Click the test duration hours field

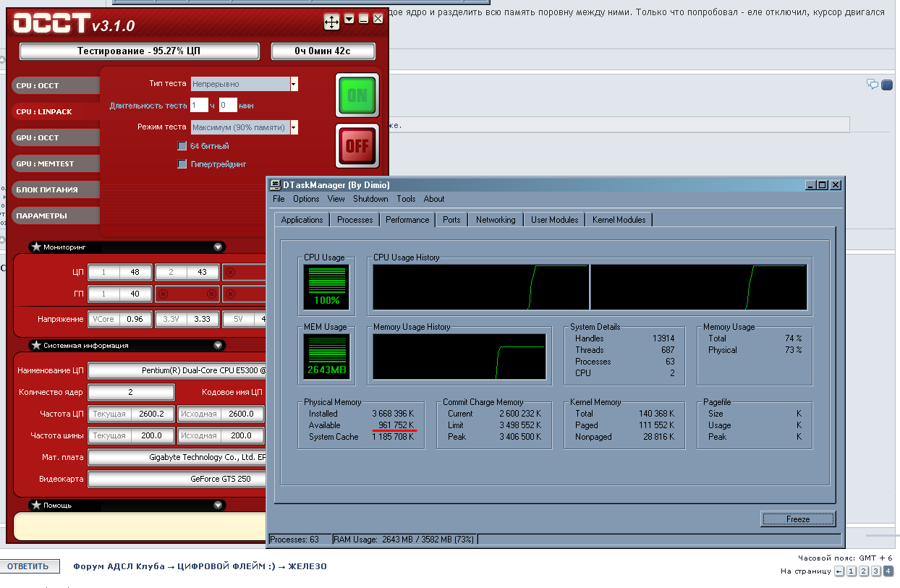click(x=199, y=106)
